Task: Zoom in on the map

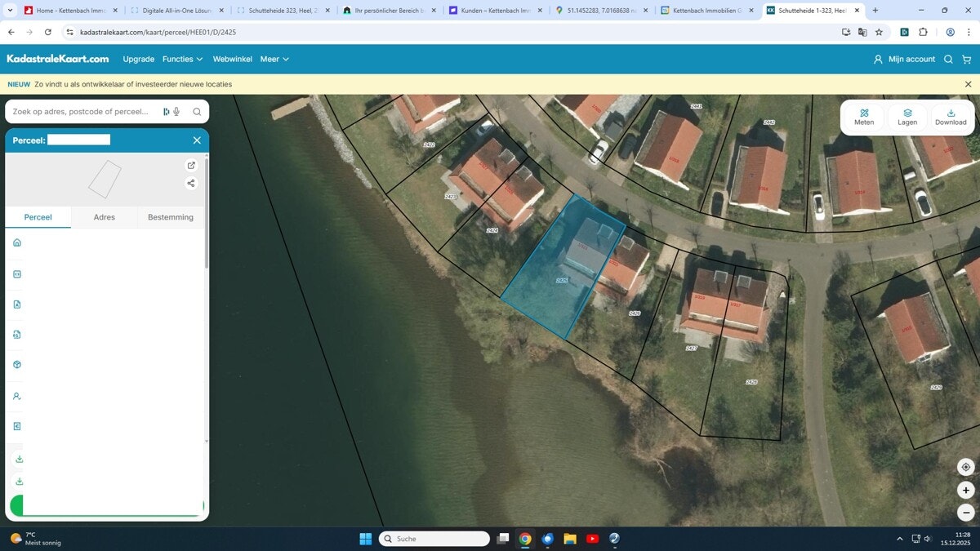Action: click(966, 491)
